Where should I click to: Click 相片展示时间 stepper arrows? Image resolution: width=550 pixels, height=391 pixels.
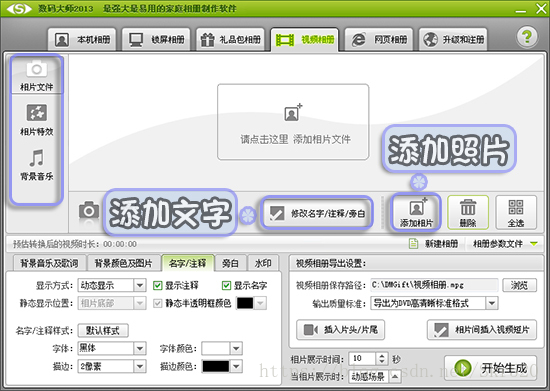click(x=382, y=358)
